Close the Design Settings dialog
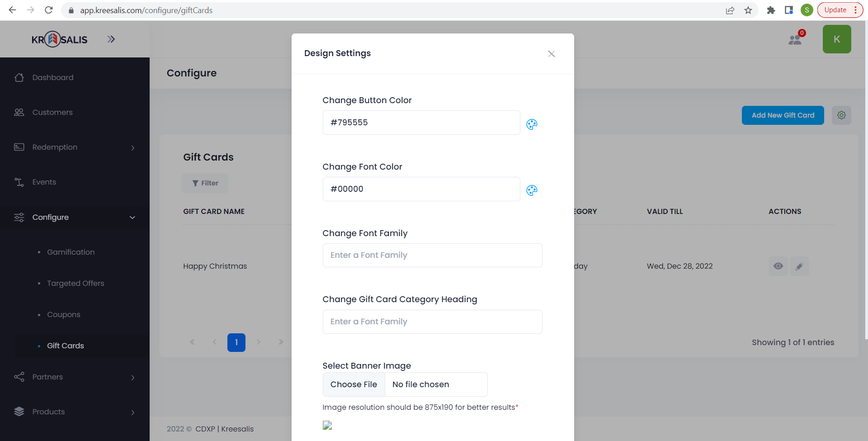The width and height of the screenshot is (868, 441). point(551,54)
